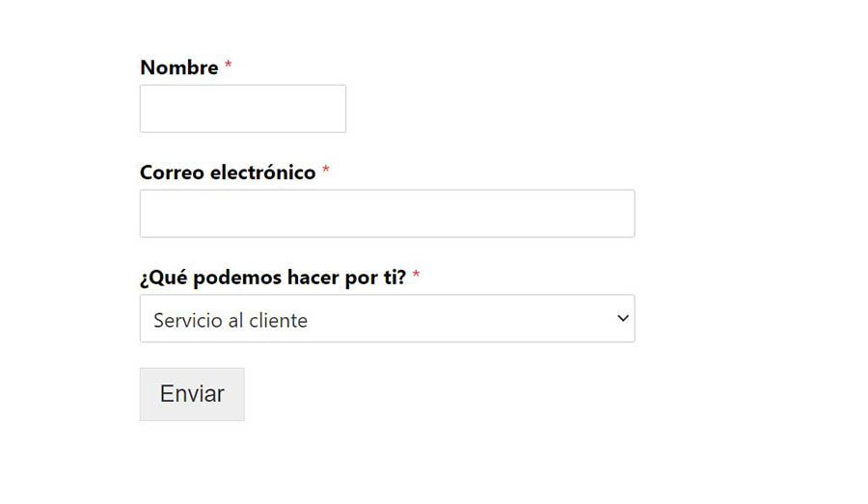Open the Servicio al cliente dropdown

[x=387, y=319]
